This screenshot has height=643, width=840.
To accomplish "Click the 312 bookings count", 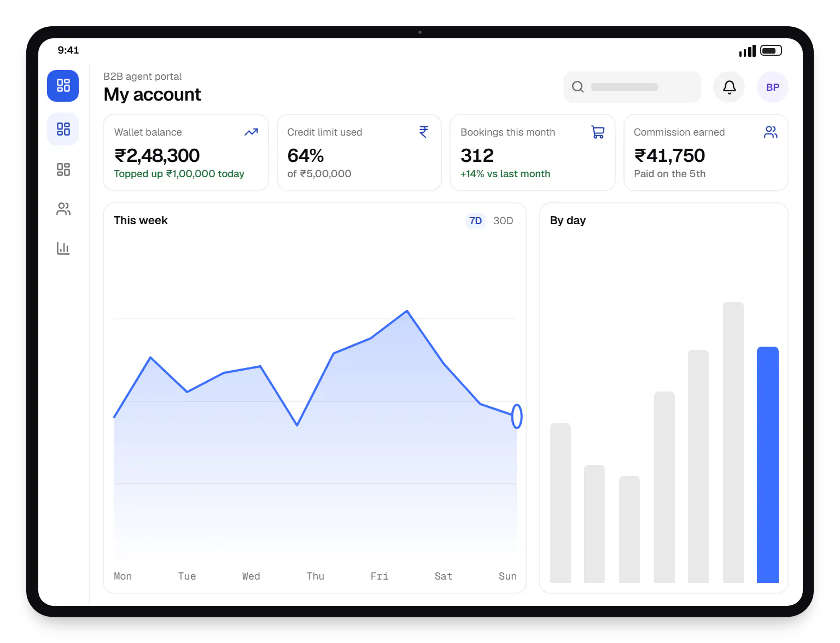I will tap(477, 156).
